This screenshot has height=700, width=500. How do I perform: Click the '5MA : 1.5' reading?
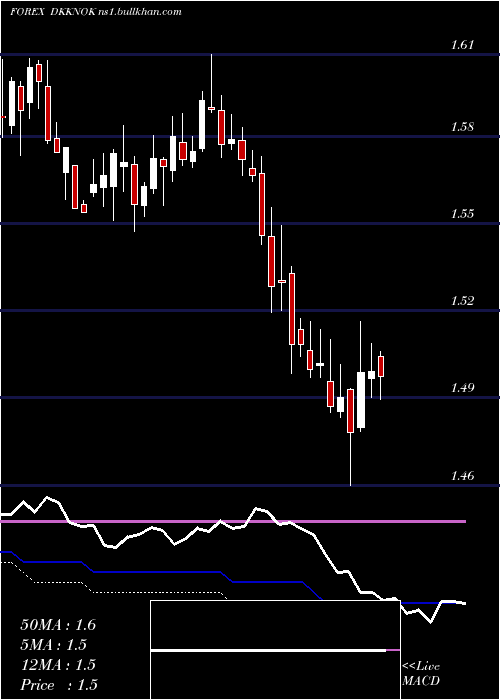tap(54, 645)
